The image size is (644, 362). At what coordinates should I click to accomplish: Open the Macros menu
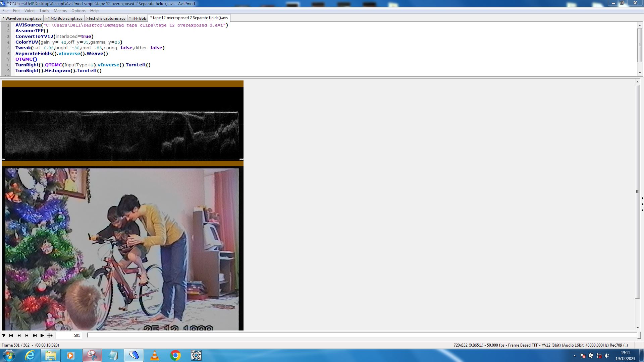(60, 11)
